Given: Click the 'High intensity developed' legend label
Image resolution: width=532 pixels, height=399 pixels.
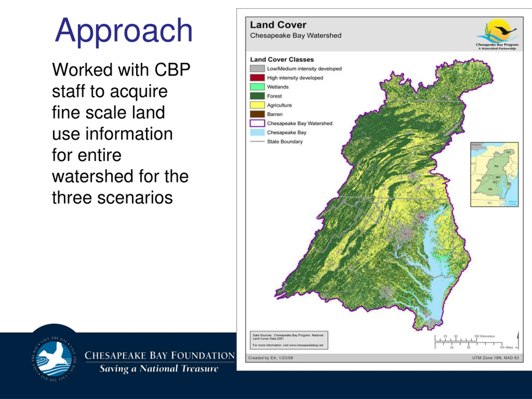Looking at the screenshot, I should 295,78.
